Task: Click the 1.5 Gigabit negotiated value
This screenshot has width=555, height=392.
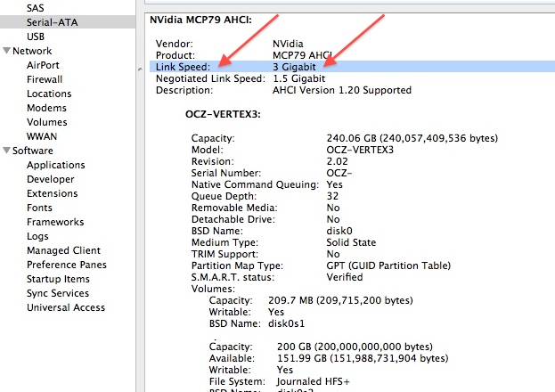Action: pos(298,78)
